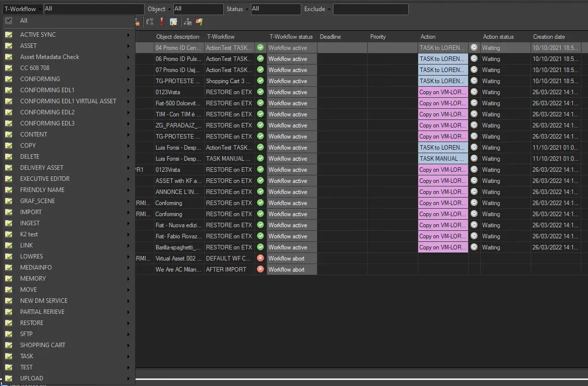Click the workflow diagram toolbar icon
Screen dimensions: 588x386
point(187,22)
